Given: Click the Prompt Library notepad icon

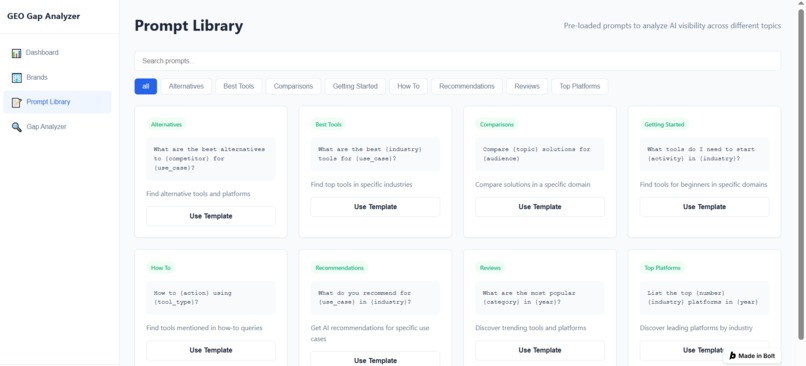Looking at the screenshot, I should pos(16,102).
